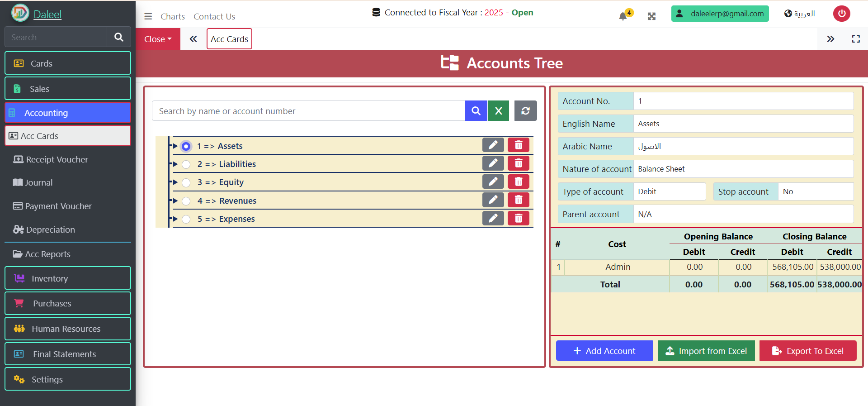Click the Export To Excel button
This screenshot has width=868, height=406.
coord(808,351)
